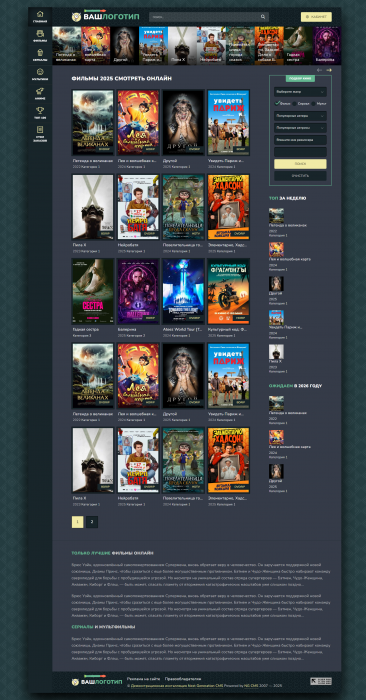
Task: Click the counter badge icon in footer
Action: click(321, 681)
